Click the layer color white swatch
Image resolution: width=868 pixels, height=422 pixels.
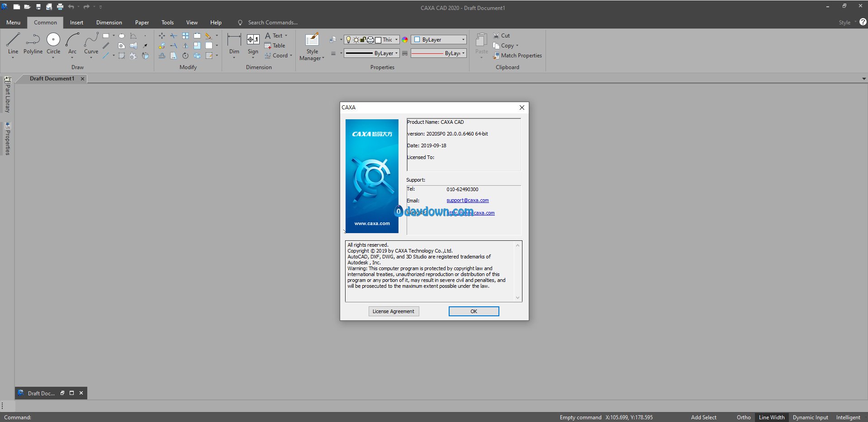click(x=378, y=40)
